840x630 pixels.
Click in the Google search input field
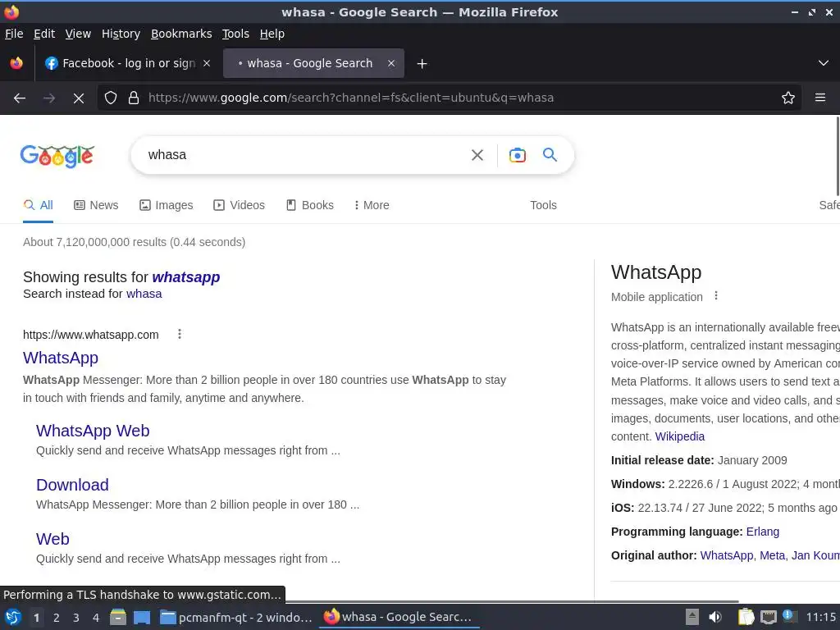[x=300, y=155]
